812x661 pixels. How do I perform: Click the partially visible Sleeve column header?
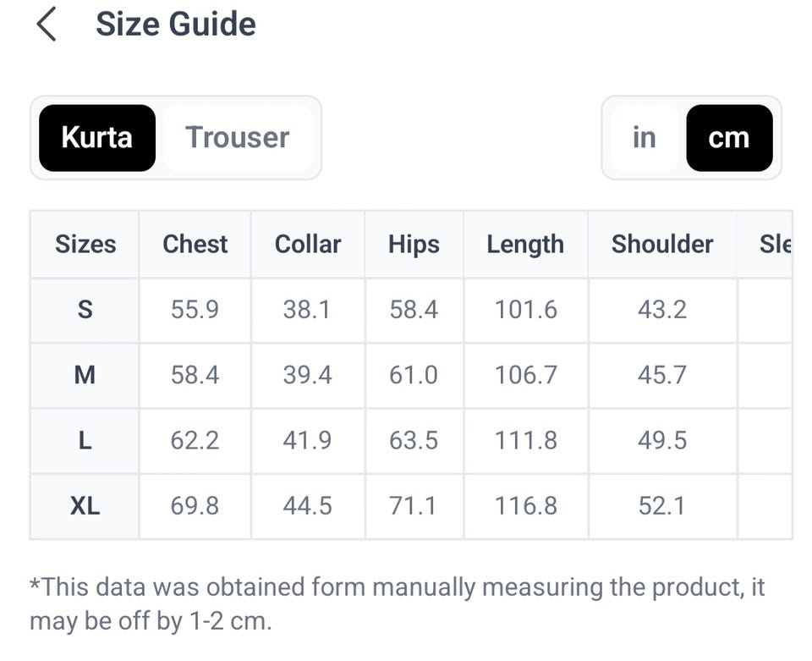click(775, 245)
